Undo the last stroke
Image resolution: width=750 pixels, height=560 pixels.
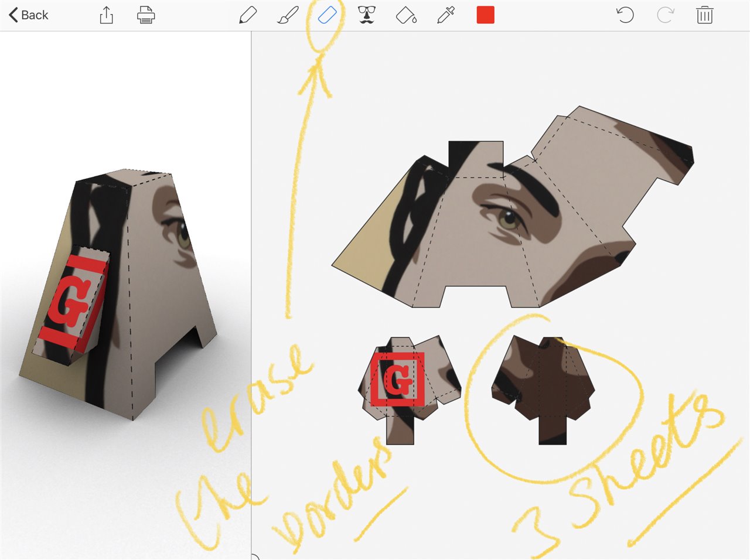pos(625,15)
